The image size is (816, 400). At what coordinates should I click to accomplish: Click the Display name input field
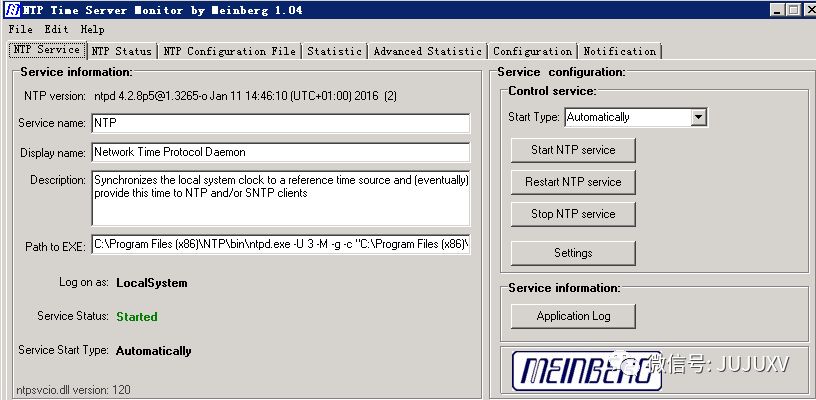pyautogui.click(x=281, y=152)
